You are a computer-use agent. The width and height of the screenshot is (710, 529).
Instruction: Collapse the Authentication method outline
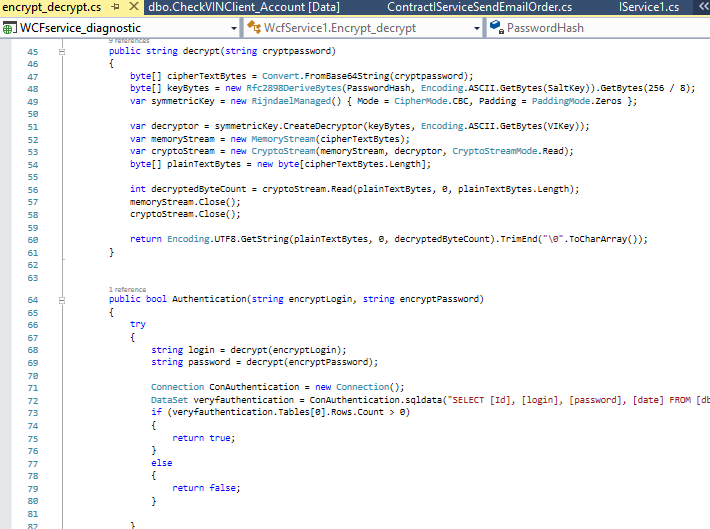pos(62,300)
